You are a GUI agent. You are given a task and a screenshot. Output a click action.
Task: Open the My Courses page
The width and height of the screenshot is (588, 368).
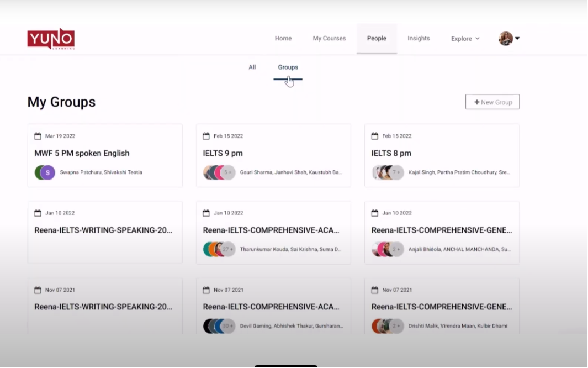(x=329, y=39)
